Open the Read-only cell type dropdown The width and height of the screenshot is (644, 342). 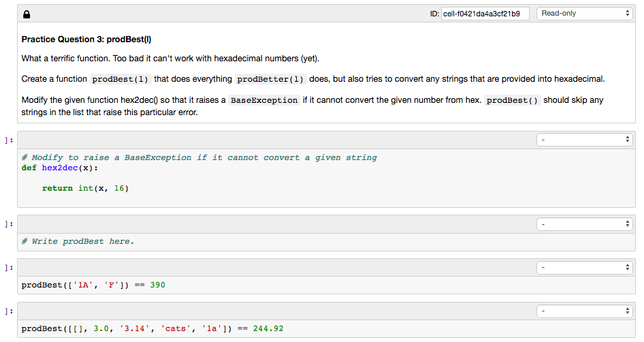(x=585, y=14)
